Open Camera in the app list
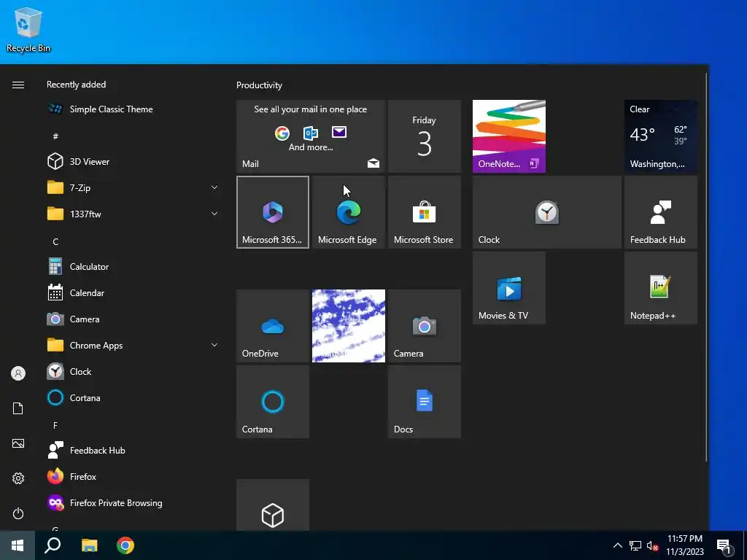 pos(133,319)
